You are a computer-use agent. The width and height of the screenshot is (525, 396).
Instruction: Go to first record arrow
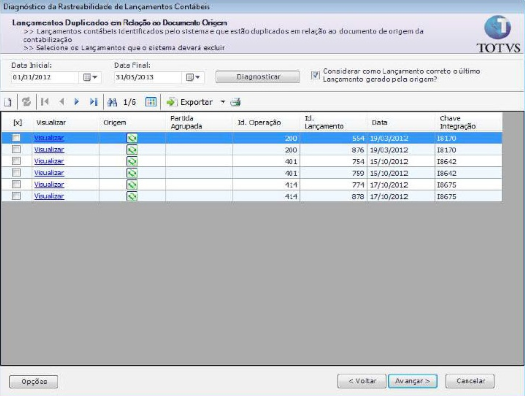click(45, 102)
